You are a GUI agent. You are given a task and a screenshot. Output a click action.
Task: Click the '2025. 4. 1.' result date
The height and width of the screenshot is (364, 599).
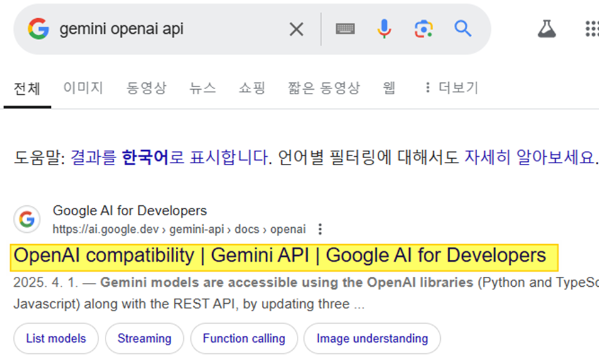pyautogui.click(x=45, y=282)
